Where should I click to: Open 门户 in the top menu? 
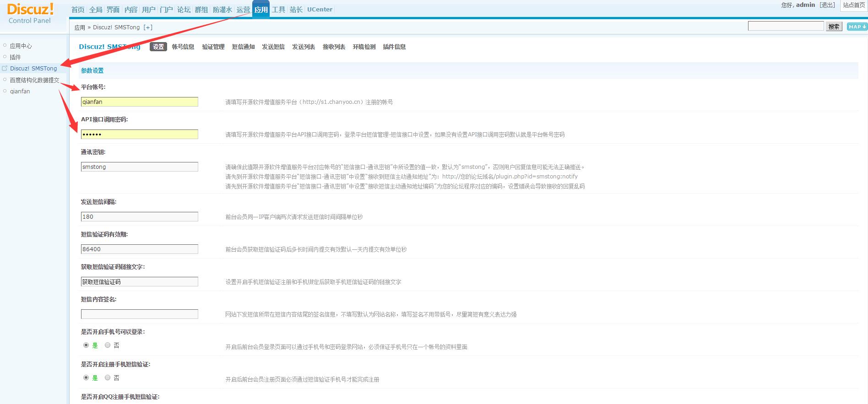[166, 10]
